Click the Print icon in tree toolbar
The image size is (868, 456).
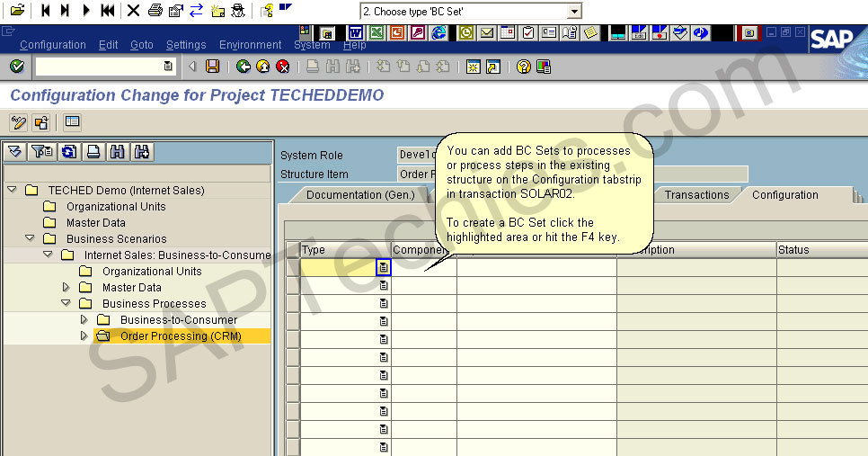93,151
